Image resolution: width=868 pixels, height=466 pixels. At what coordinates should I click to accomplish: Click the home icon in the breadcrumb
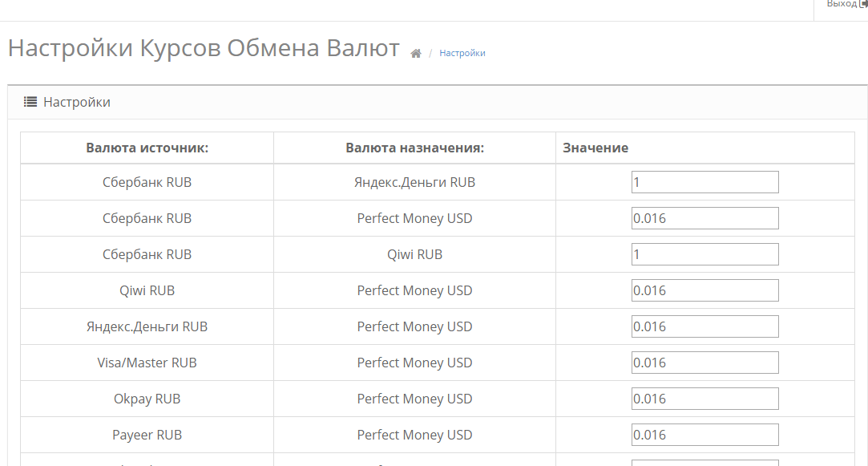point(416,53)
